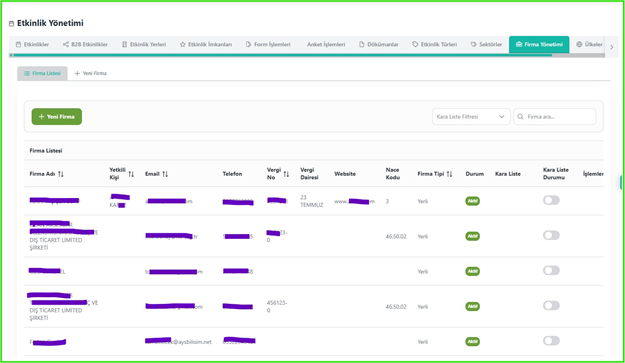This screenshot has height=363, width=625.
Task: Open the Yeni Firma sub-tab
Action: (x=90, y=73)
